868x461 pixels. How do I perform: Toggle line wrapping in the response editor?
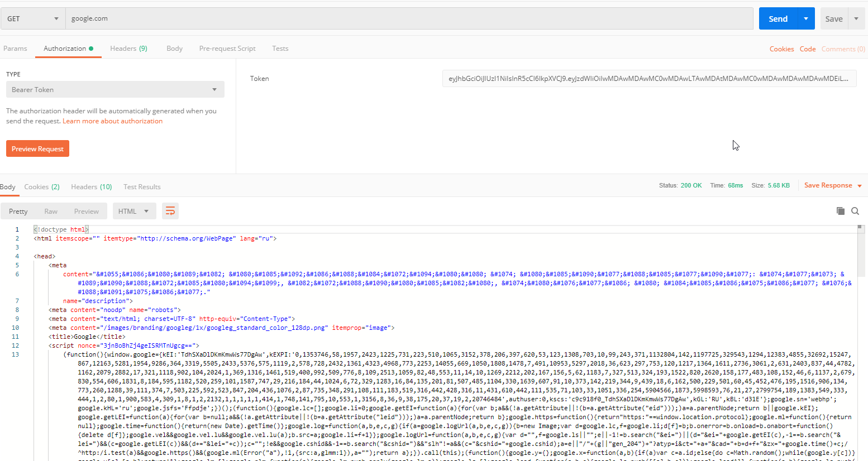[170, 211]
